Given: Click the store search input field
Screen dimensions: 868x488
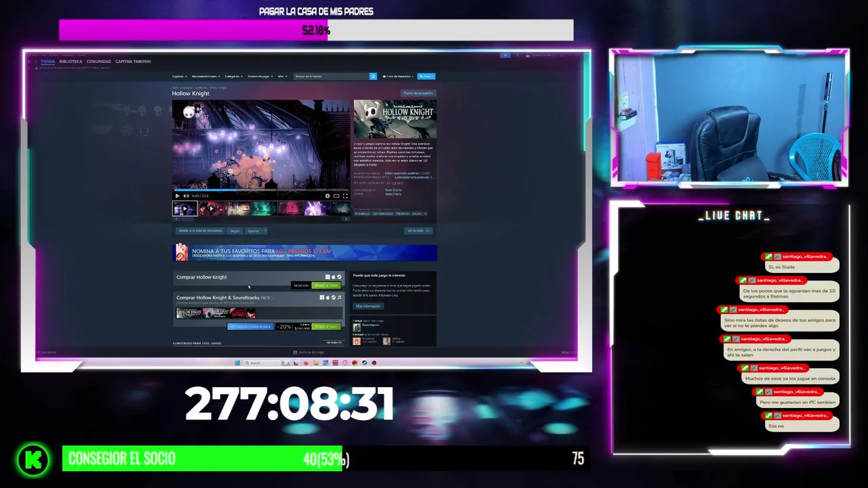Looking at the screenshot, I should pos(331,77).
